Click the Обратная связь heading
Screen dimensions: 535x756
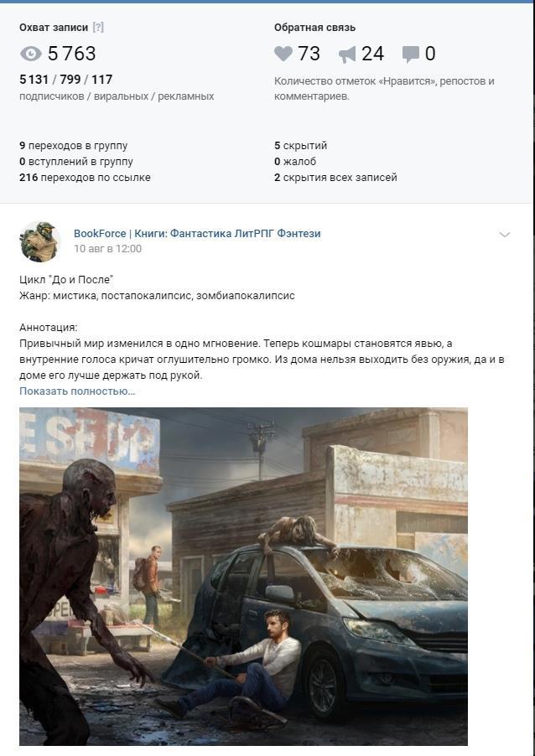tap(315, 28)
